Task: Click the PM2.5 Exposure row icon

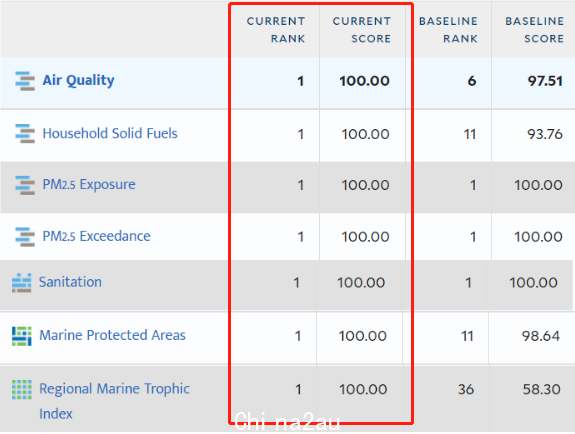Action: click(25, 185)
